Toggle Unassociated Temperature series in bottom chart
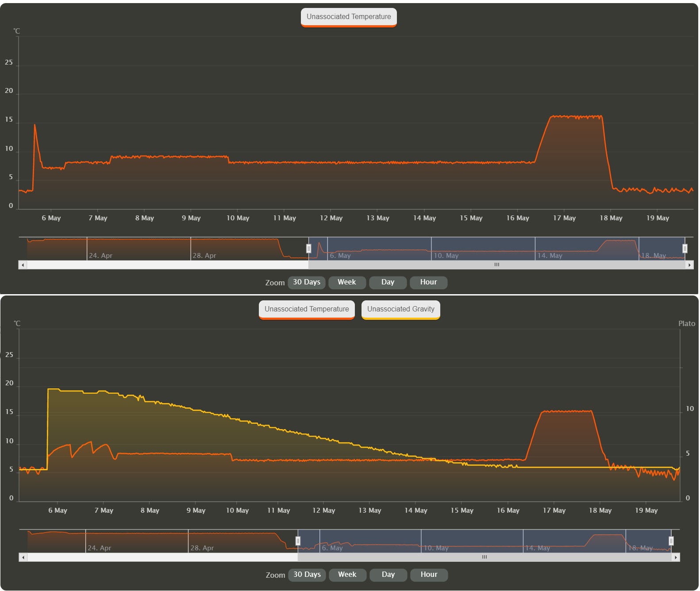This screenshot has width=700, height=591. pos(307,309)
